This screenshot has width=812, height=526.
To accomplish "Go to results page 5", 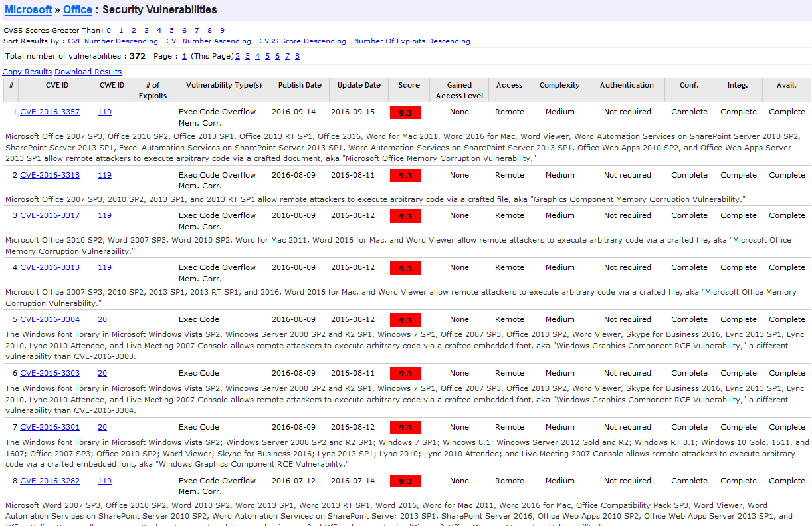I will pos(268,57).
